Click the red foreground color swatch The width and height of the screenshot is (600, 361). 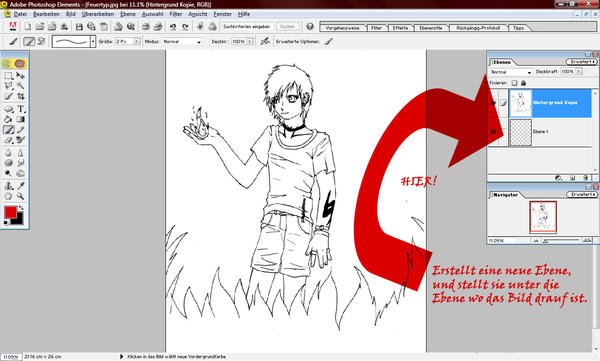pos(10,212)
